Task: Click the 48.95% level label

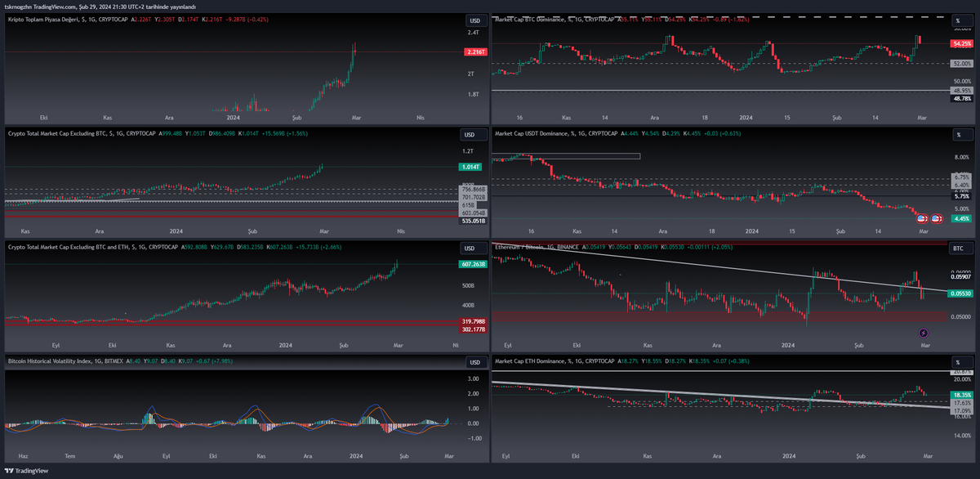Action: coord(961,90)
